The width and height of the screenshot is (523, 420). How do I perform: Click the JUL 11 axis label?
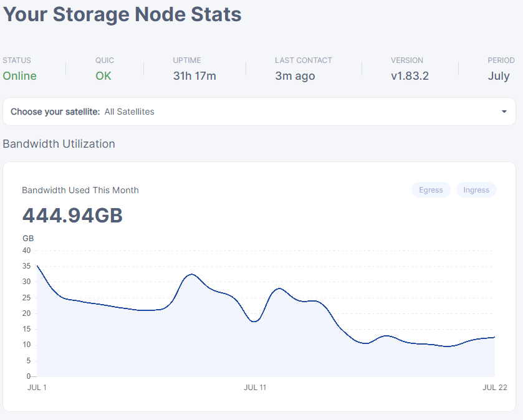pyautogui.click(x=255, y=388)
